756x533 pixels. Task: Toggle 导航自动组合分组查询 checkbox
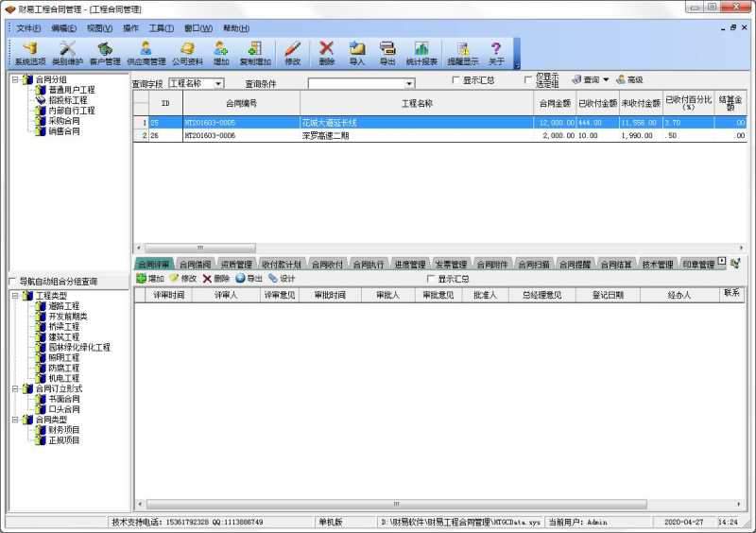(12, 282)
